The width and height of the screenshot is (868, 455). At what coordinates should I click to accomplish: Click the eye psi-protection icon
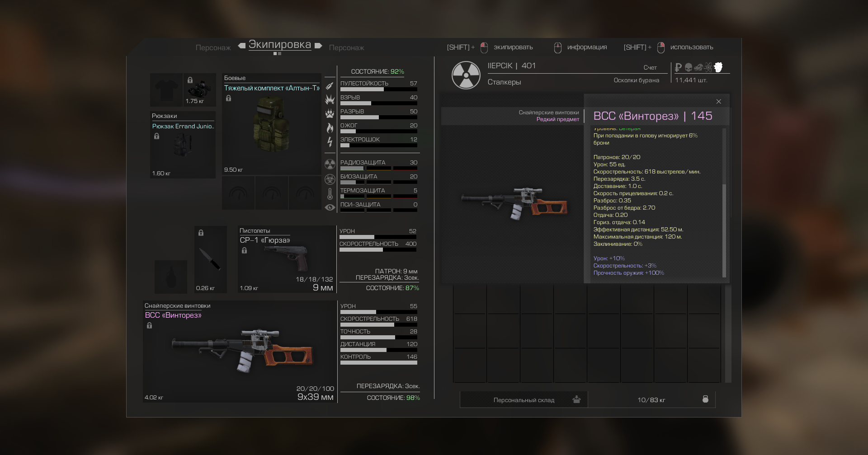pos(330,207)
